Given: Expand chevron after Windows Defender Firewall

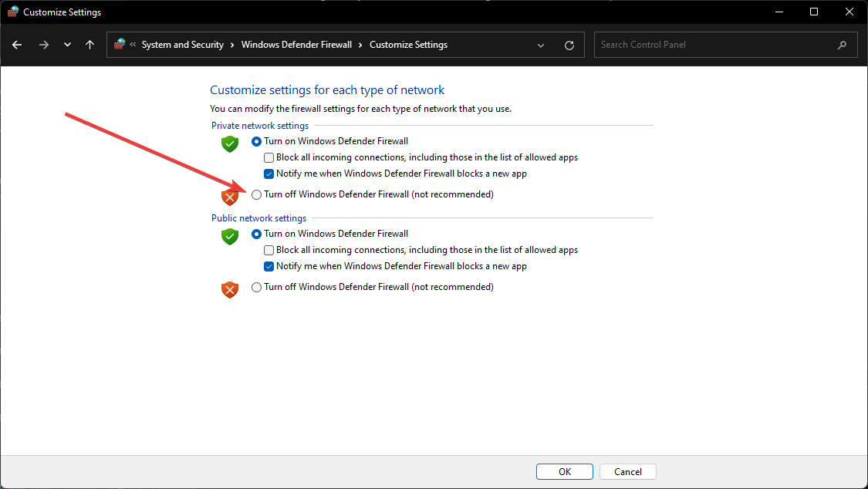Looking at the screenshot, I should coord(361,45).
